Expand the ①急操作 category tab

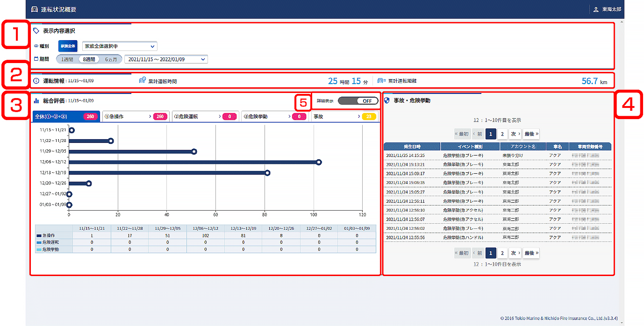pyautogui.click(x=135, y=116)
